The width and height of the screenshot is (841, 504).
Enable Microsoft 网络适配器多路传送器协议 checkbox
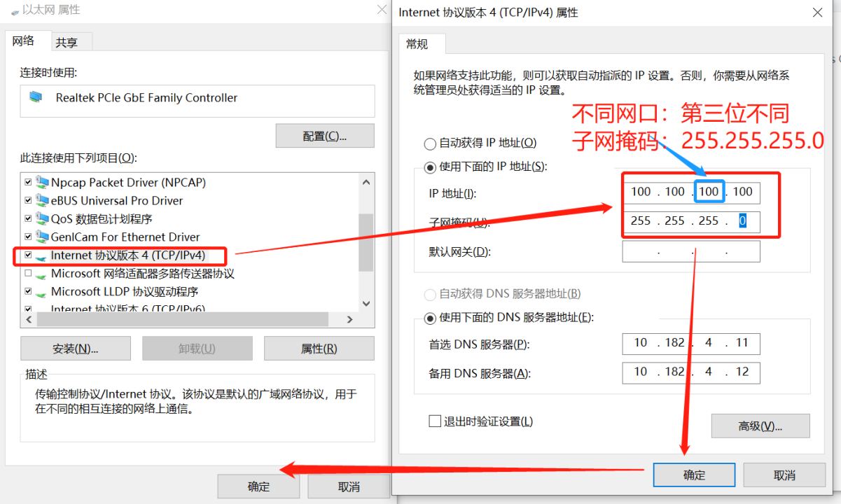pyautogui.click(x=28, y=273)
